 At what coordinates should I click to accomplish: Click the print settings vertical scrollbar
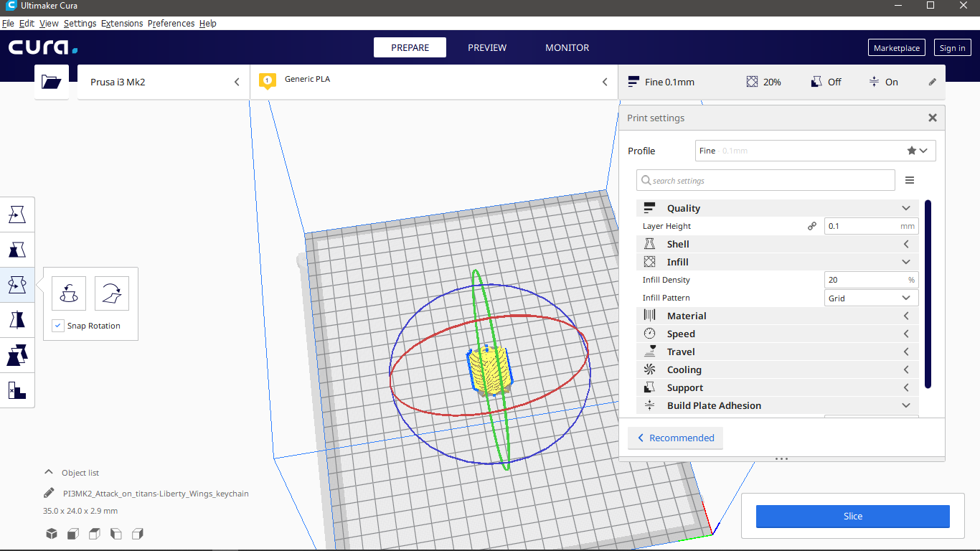coord(928,294)
